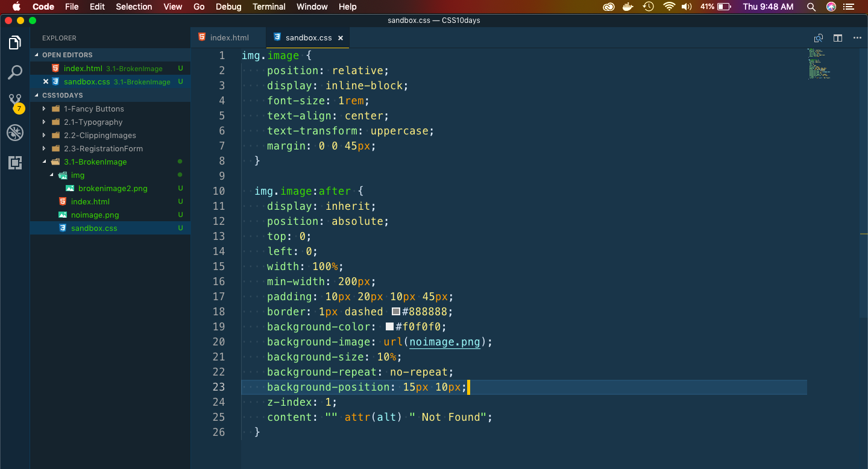Open Wi-Fi status menu

tap(668, 7)
